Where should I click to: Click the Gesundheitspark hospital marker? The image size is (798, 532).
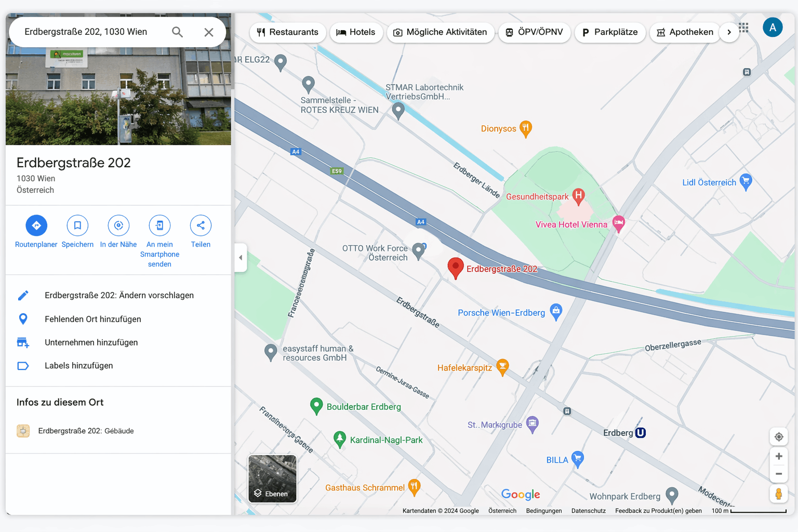tap(578, 196)
